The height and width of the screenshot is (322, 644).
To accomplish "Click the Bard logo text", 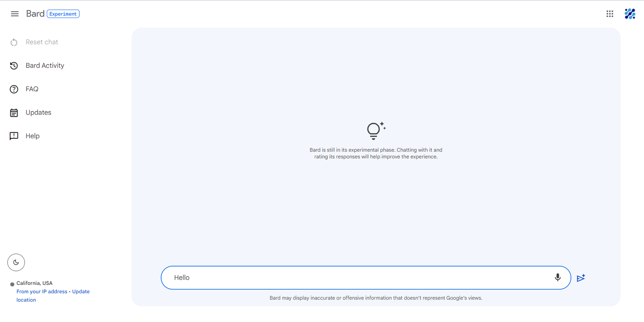I will [35, 14].
